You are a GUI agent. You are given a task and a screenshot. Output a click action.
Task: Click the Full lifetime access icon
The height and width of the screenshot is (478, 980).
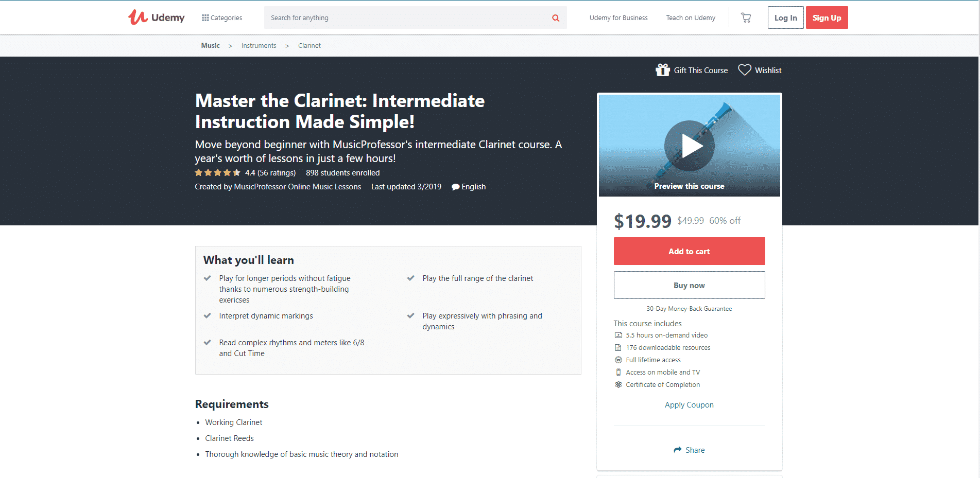tap(618, 360)
